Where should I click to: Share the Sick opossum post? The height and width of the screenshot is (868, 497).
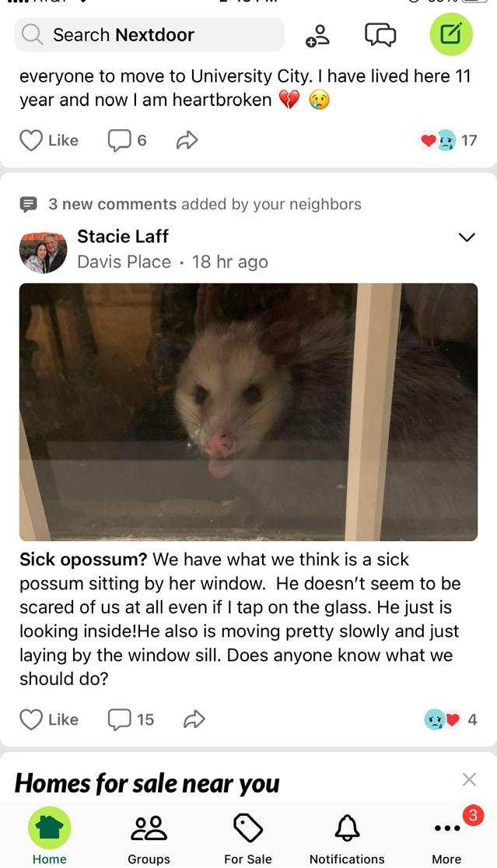194,719
